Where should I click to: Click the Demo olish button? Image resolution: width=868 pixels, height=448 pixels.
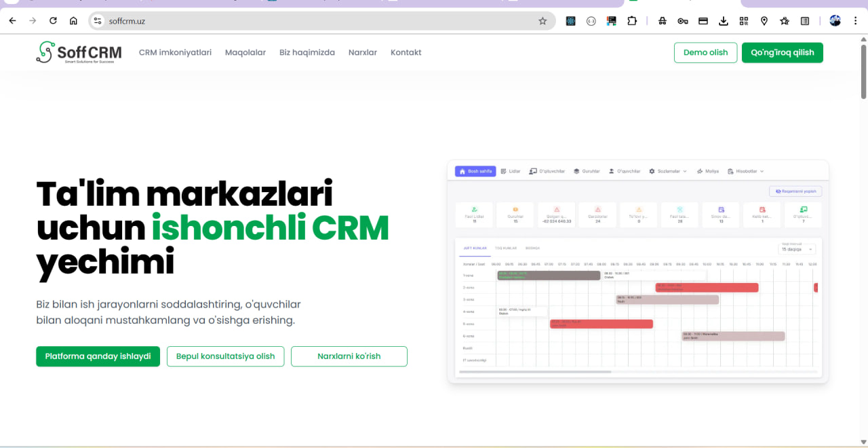pos(705,52)
